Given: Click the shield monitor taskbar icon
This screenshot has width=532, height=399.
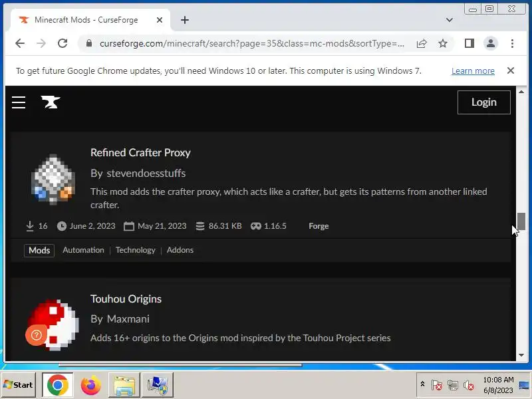Looking at the screenshot, I should [x=157, y=385].
